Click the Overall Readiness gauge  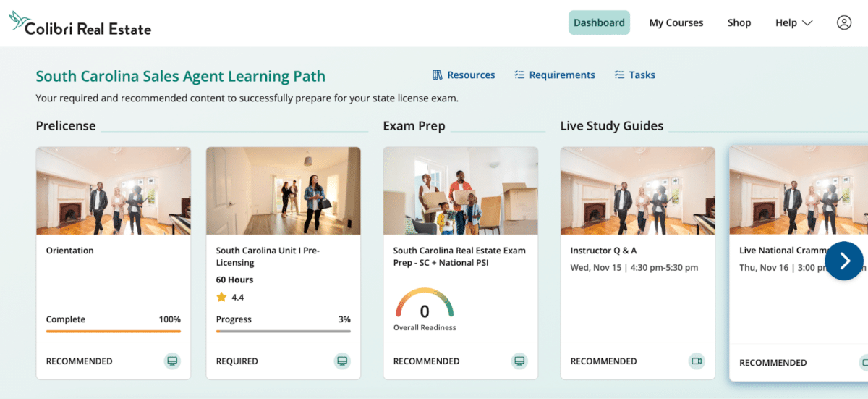click(x=425, y=305)
